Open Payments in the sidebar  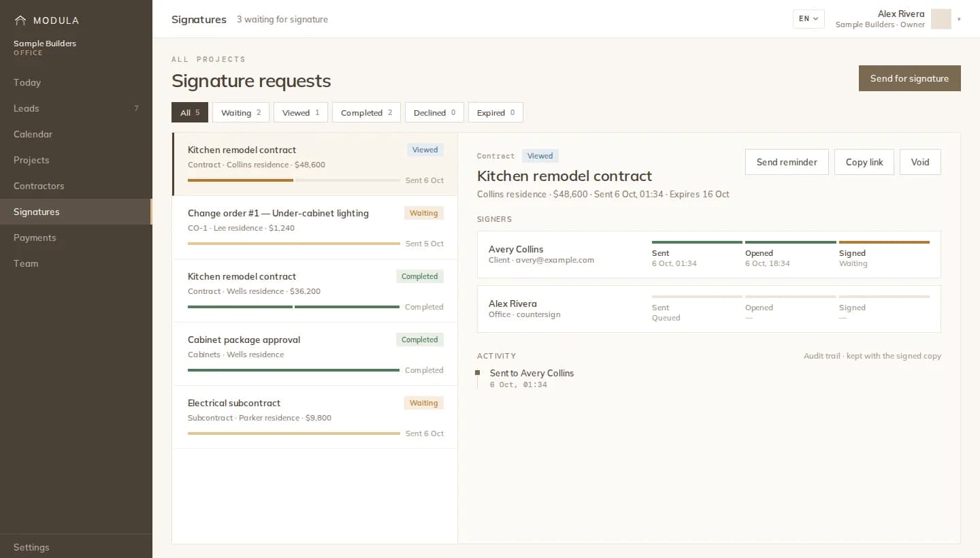coord(76,237)
